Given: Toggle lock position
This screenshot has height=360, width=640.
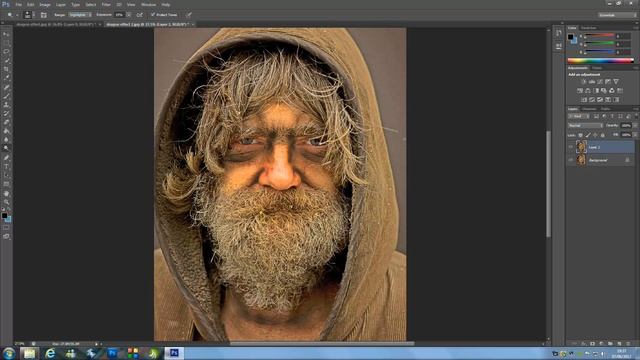Looking at the screenshot, I should 596,135.
